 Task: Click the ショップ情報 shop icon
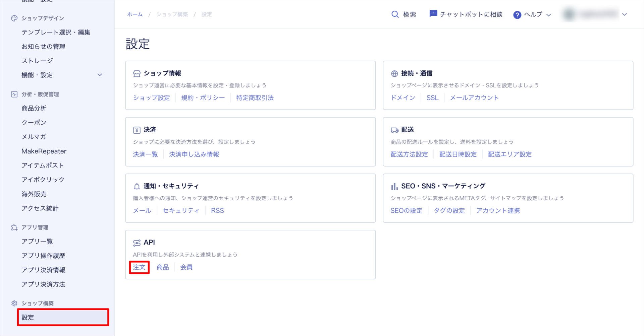click(136, 73)
